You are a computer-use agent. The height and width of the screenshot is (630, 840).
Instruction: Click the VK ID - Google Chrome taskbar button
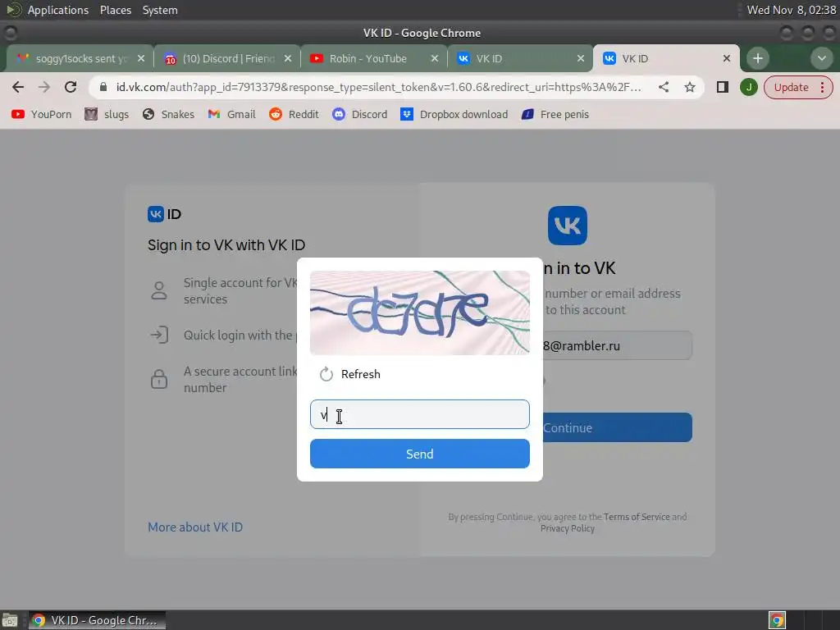97,620
